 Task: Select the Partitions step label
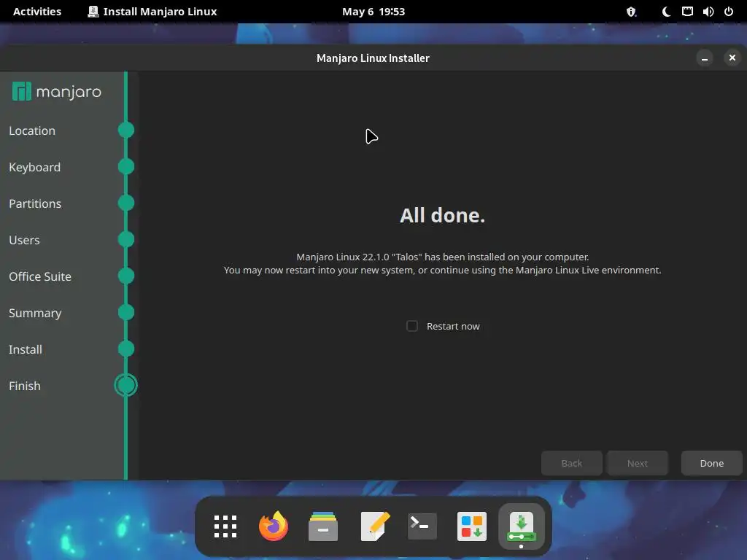pyautogui.click(x=35, y=204)
